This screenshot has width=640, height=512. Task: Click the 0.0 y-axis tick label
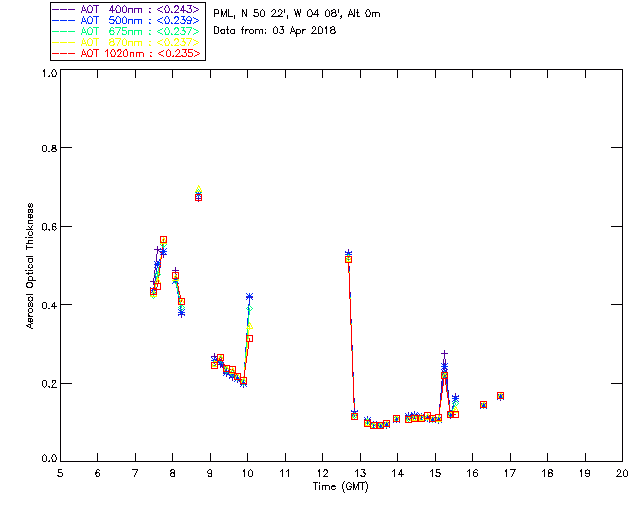tap(49, 459)
